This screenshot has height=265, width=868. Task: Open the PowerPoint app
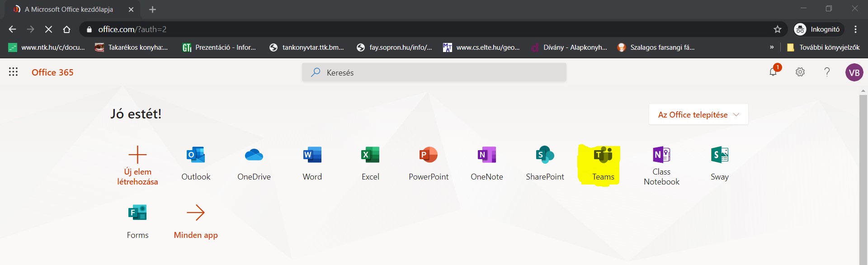[429, 163]
